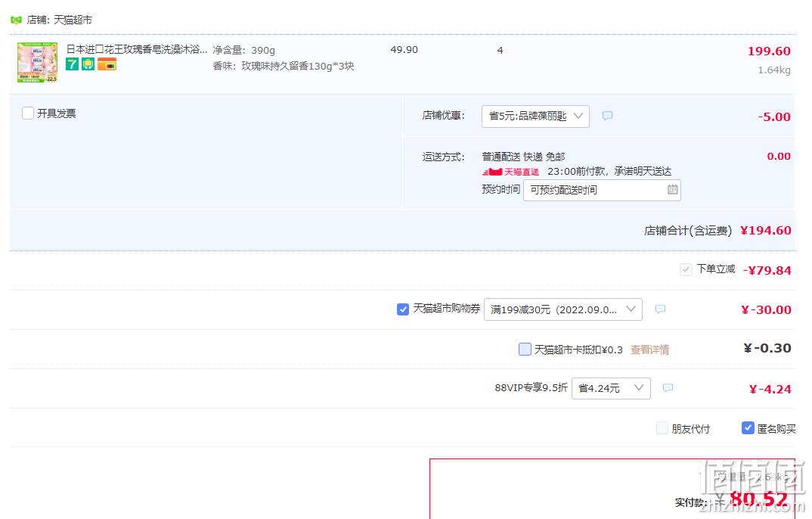This screenshot has width=812, height=519.
Task: Expand the 店铺优惠 省5元 dropdown
Action: [535, 116]
